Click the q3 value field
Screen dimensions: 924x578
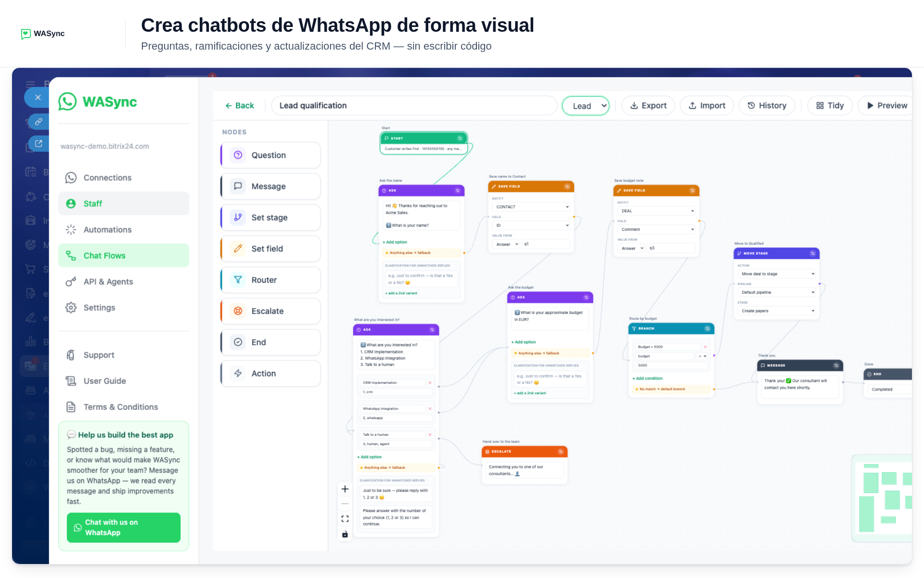[x=670, y=249]
